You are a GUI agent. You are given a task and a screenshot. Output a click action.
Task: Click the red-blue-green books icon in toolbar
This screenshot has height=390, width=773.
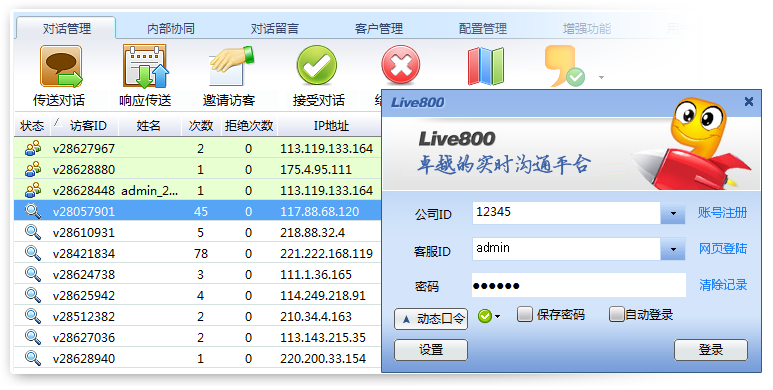point(486,66)
